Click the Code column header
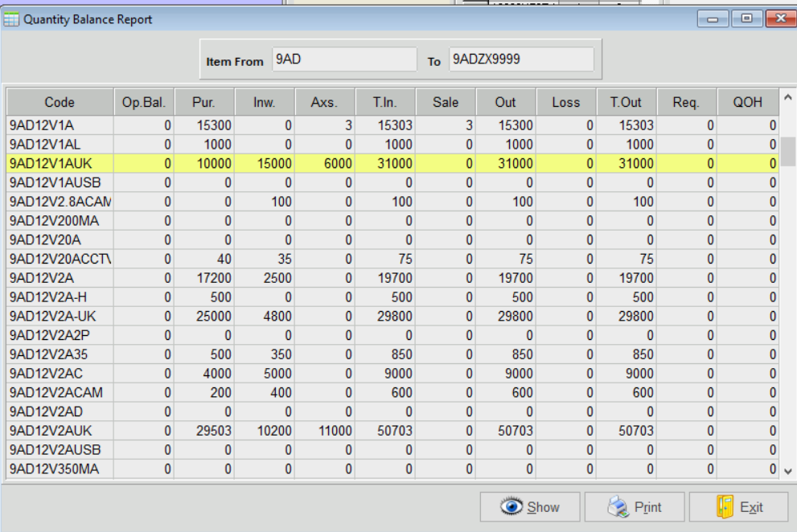The image size is (797, 532). 60,102
